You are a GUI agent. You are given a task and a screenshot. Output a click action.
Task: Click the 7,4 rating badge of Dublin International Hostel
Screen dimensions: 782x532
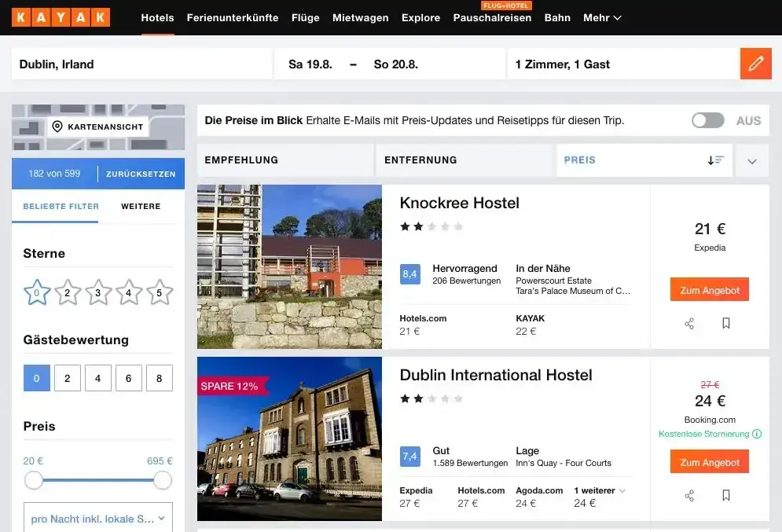click(x=410, y=457)
